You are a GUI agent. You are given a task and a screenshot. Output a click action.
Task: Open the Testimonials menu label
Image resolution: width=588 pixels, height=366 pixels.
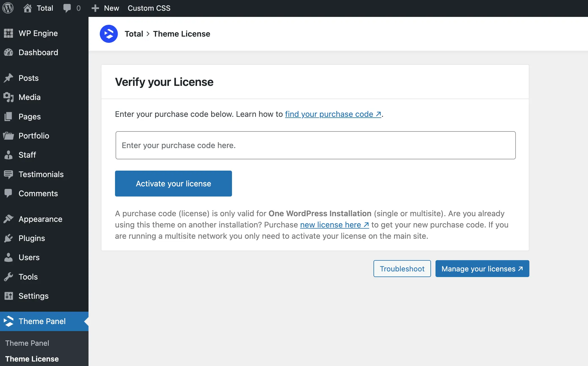(41, 174)
